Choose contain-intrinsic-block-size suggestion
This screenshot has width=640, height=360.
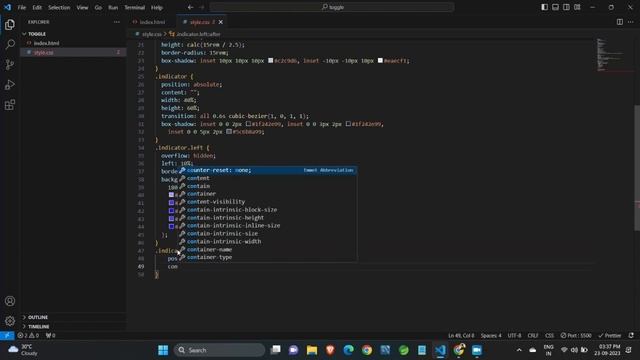[267, 210]
